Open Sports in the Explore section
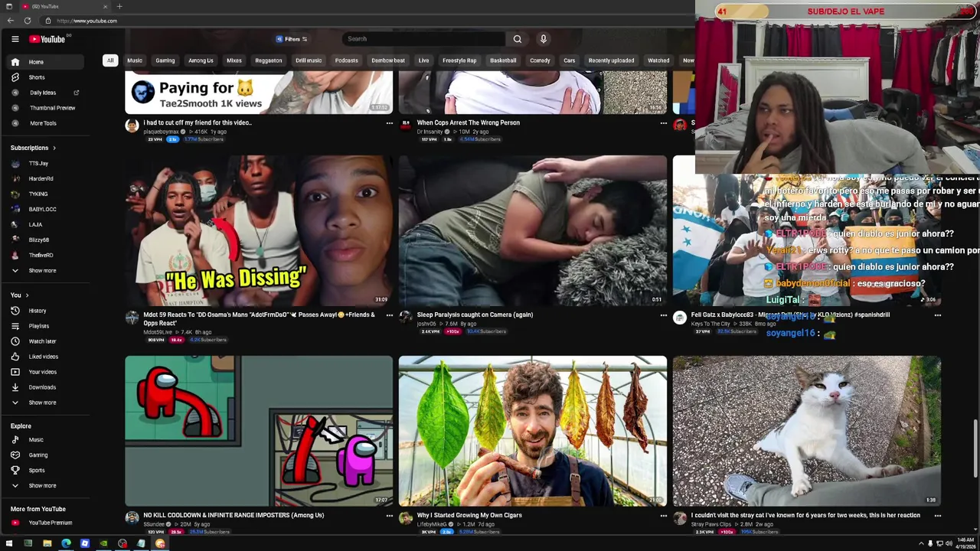The width and height of the screenshot is (980, 551). click(46, 471)
